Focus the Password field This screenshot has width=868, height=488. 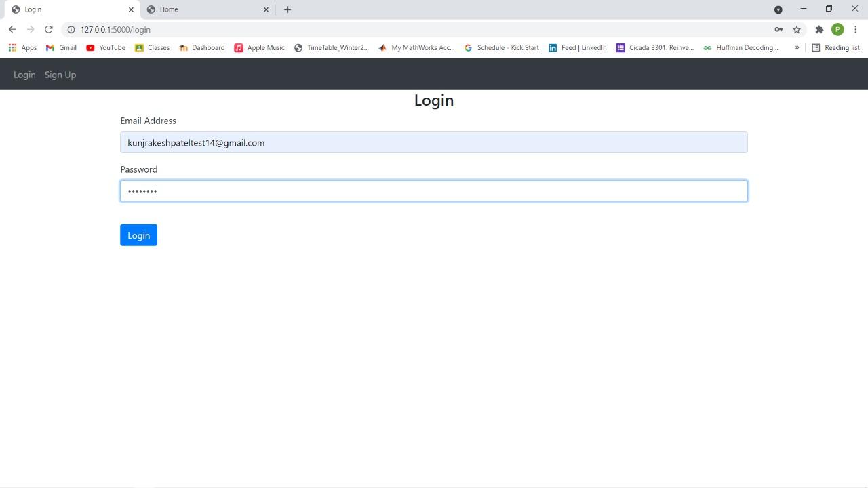point(434,191)
